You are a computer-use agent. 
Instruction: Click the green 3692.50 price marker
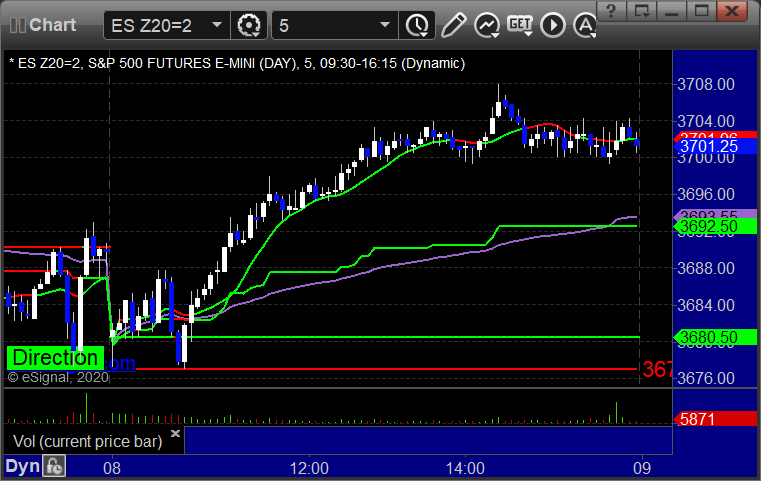point(715,226)
